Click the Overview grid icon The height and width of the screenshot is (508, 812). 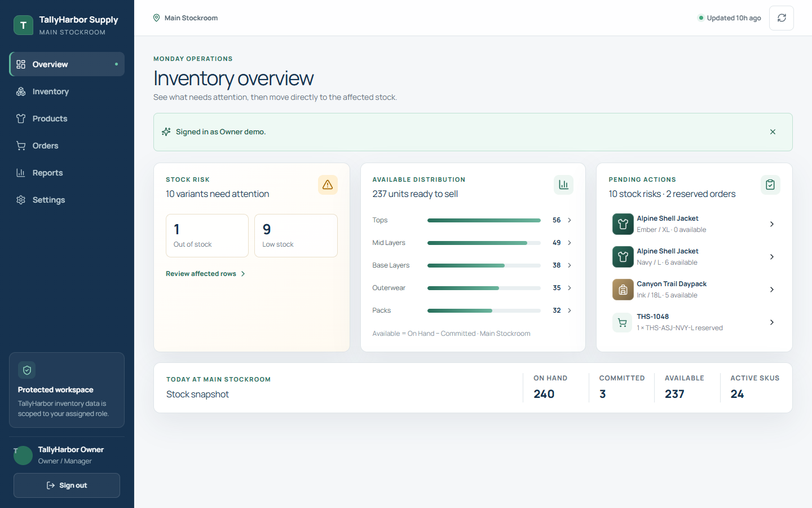pos(21,64)
